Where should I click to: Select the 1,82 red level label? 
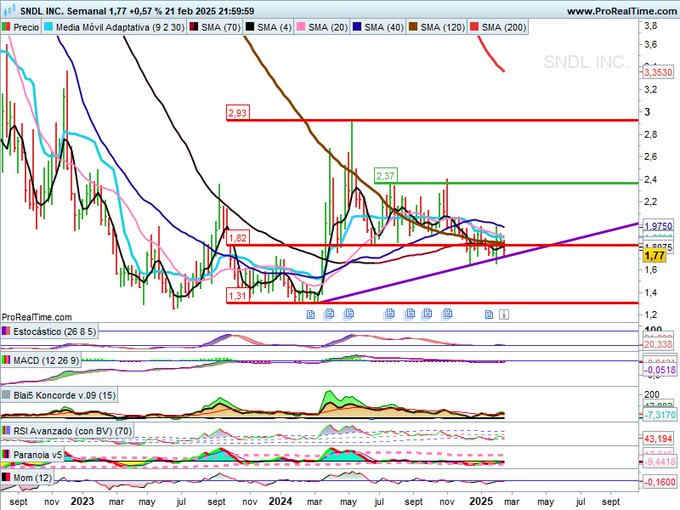(x=238, y=238)
